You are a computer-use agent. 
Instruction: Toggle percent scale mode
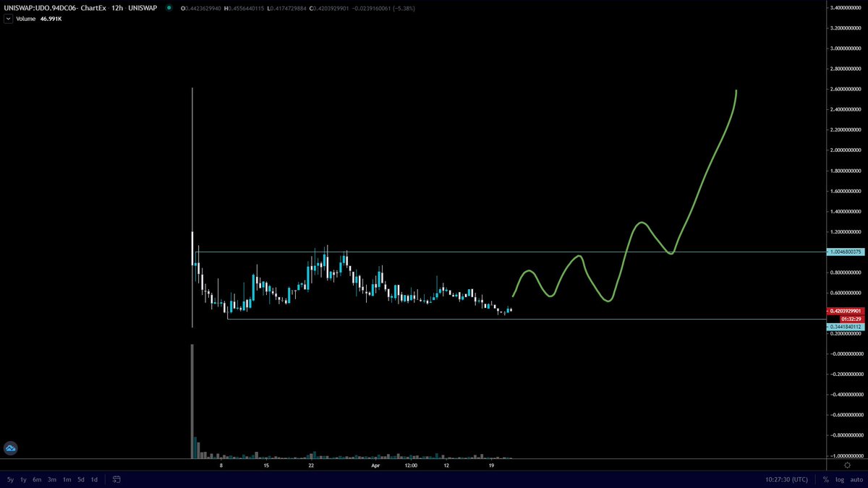[x=825, y=479]
